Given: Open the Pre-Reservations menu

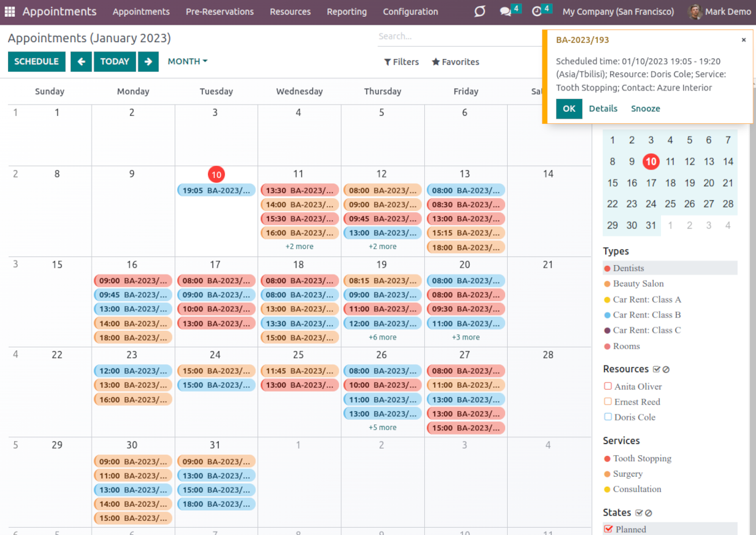Looking at the screenshot, I should point(219,11).
